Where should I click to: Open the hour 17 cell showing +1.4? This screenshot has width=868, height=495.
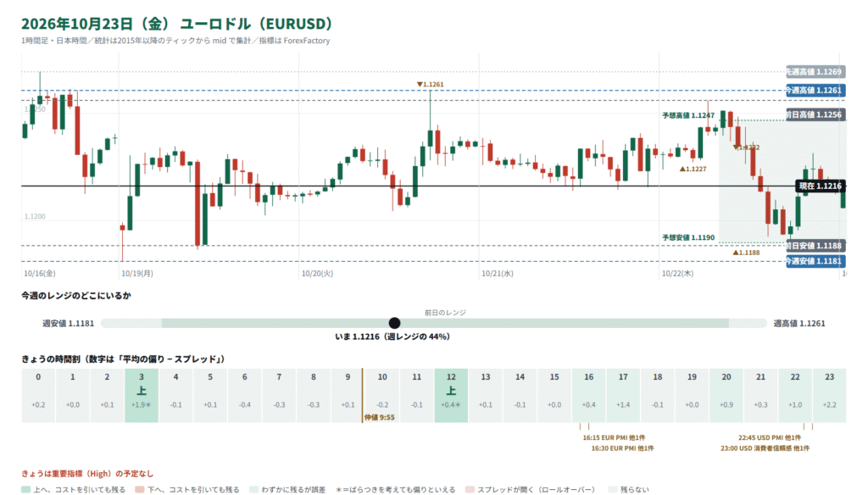[623, 395]
